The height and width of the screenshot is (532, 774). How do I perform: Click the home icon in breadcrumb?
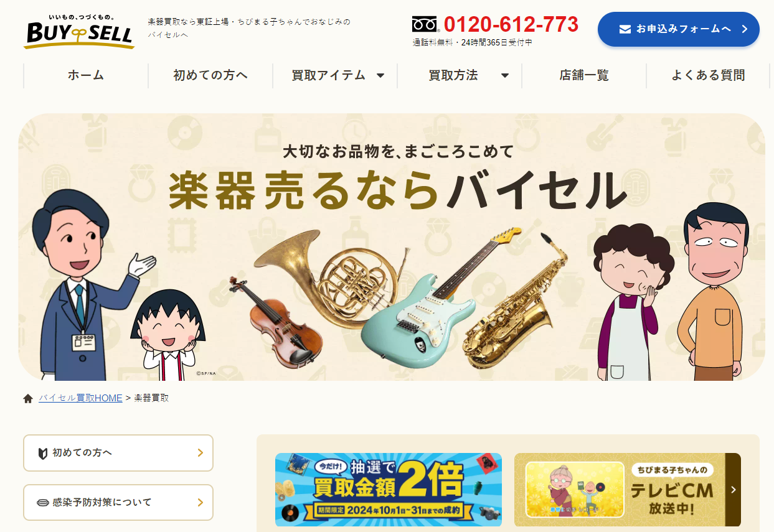[28, 398]
